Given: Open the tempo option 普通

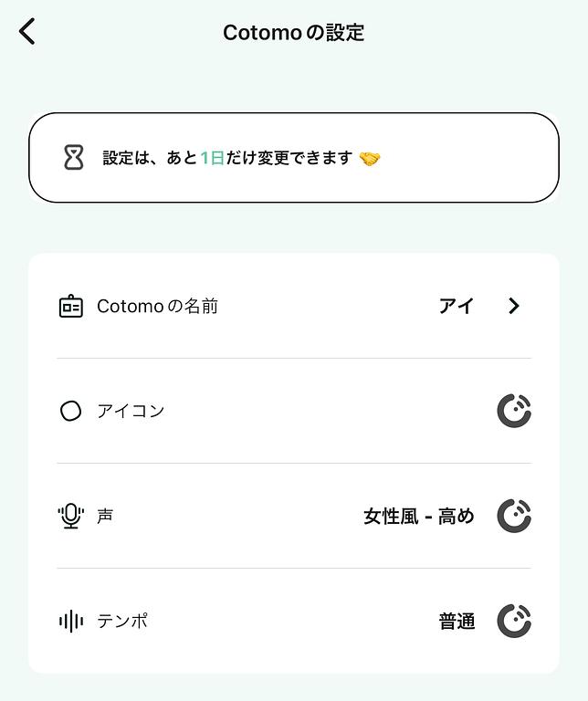Looking at the screenshot, I should [457, 622].
